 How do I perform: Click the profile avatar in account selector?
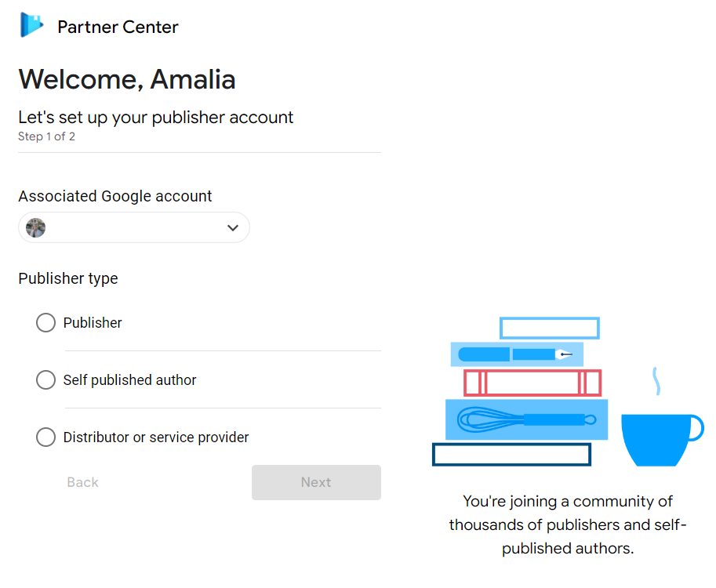pyautogui.click(x=35, y=227)
